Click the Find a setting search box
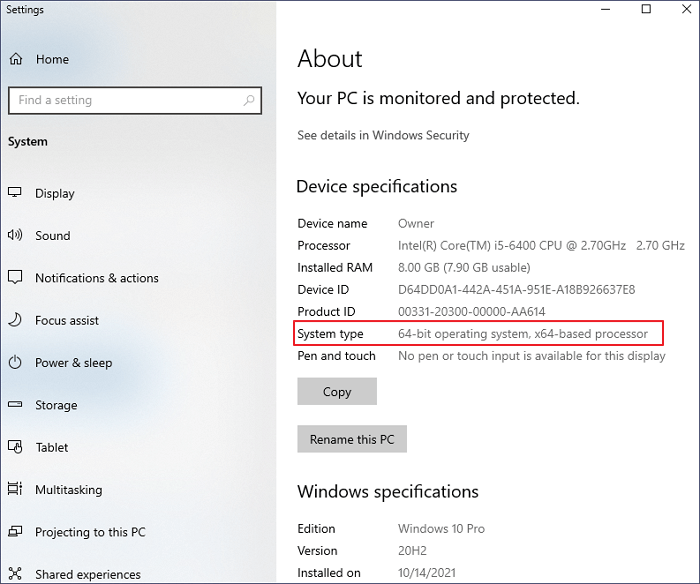The image size is (700, 584). (x=125, y=100)
